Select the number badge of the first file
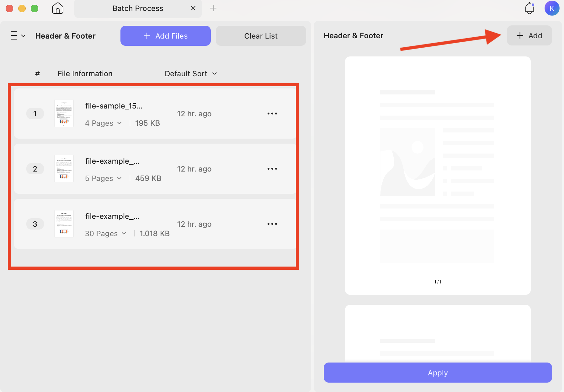This screenshot has width=564, height=392. click(x=35, y=114)
